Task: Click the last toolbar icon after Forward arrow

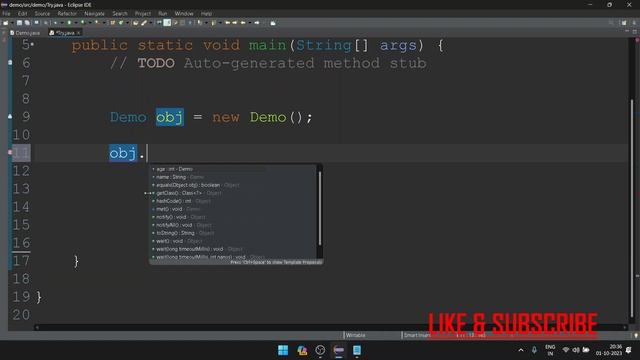Action: pos(273,23)
